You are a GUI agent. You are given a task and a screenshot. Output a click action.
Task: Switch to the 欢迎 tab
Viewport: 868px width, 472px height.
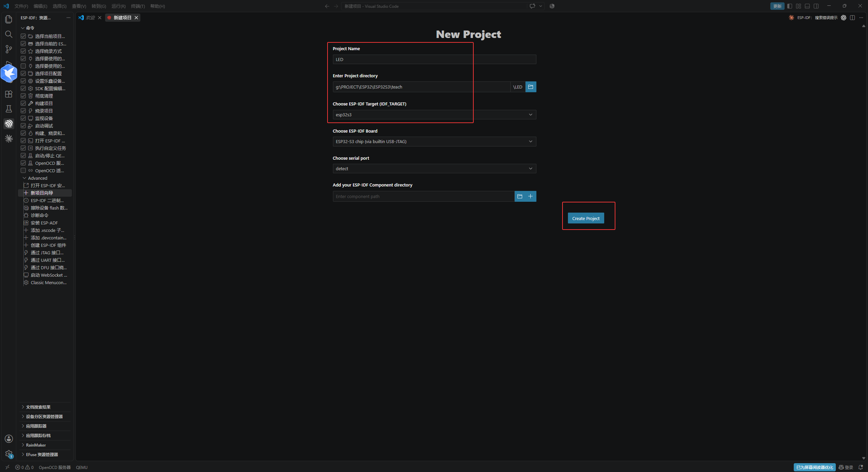click(x=90, y=18)
